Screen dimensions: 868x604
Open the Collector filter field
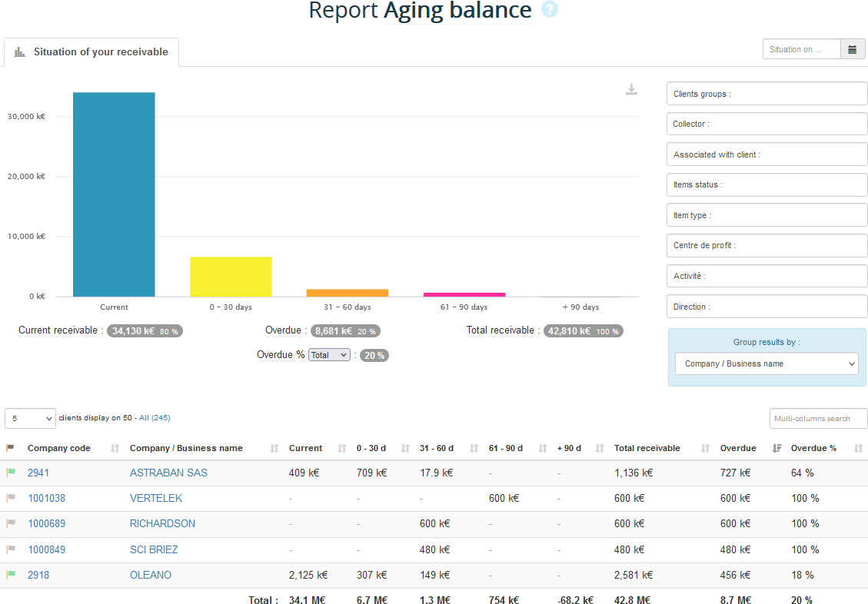(x=767, y=124)
